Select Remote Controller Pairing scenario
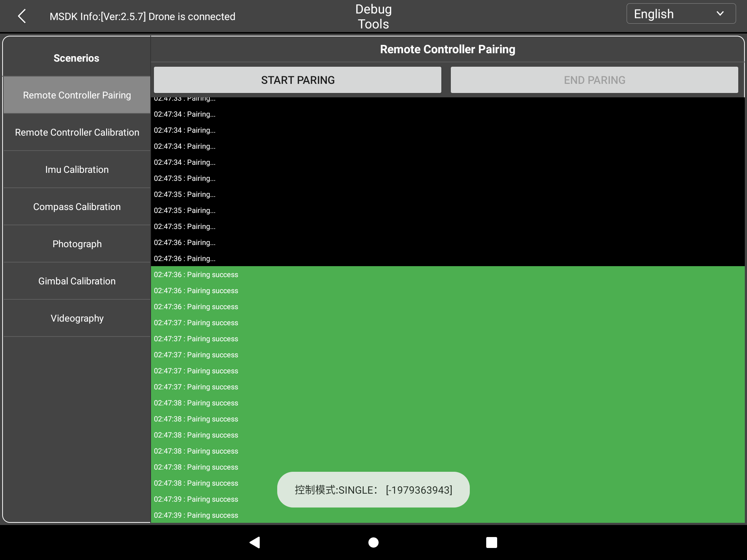Viewport: 747px width, 560px height. [77, 95]
